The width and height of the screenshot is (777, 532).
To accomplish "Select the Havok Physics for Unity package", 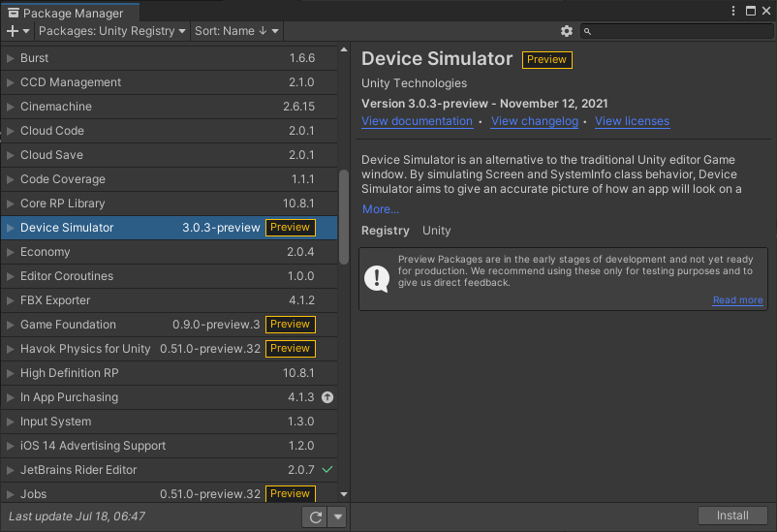I will coord(169,349).
